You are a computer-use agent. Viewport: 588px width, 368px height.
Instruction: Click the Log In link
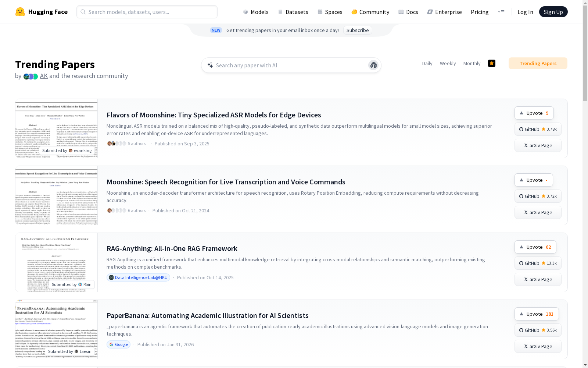(525, 12)
